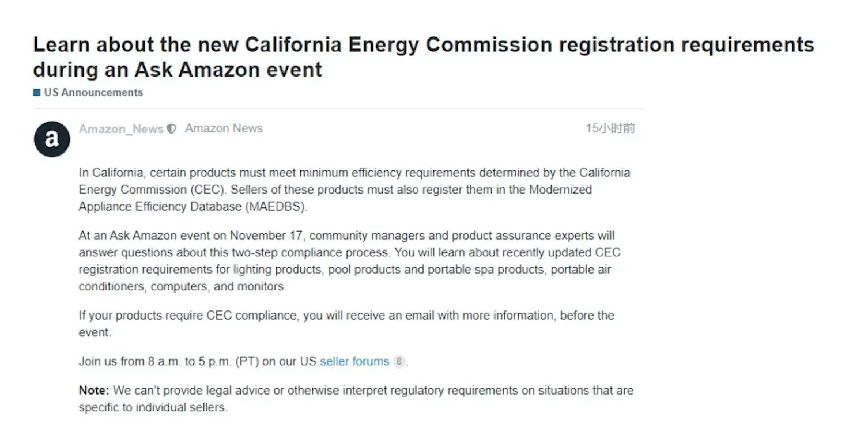Follow the seller forums link
This screenshot has width=868, height=432.
(354, 362)
